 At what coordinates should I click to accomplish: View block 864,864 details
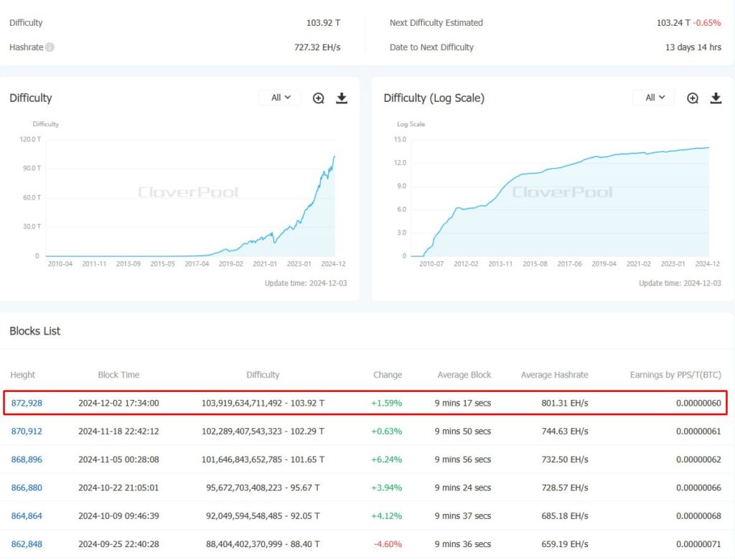pos(27,516)
